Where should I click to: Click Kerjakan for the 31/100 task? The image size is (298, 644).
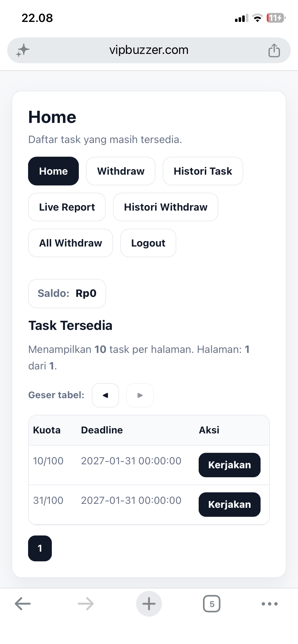(230, 505)
